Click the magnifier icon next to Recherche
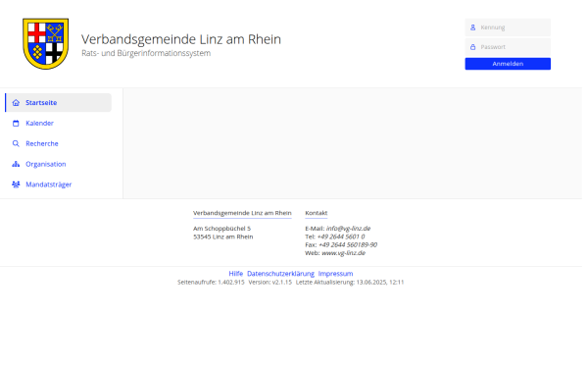 [16, 144]
